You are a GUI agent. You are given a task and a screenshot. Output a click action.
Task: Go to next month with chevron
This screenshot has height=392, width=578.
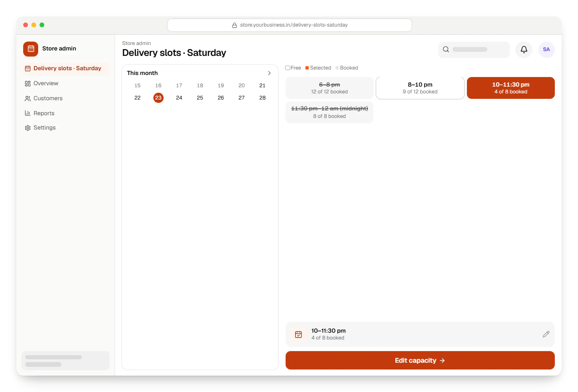click(x=269, y=73)
